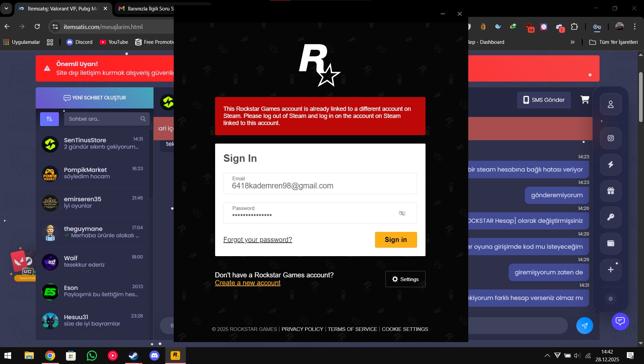The height and width of the screenshot is (364, 644).
Task: Focus the Password input field
Action: [x=320, y=213]
